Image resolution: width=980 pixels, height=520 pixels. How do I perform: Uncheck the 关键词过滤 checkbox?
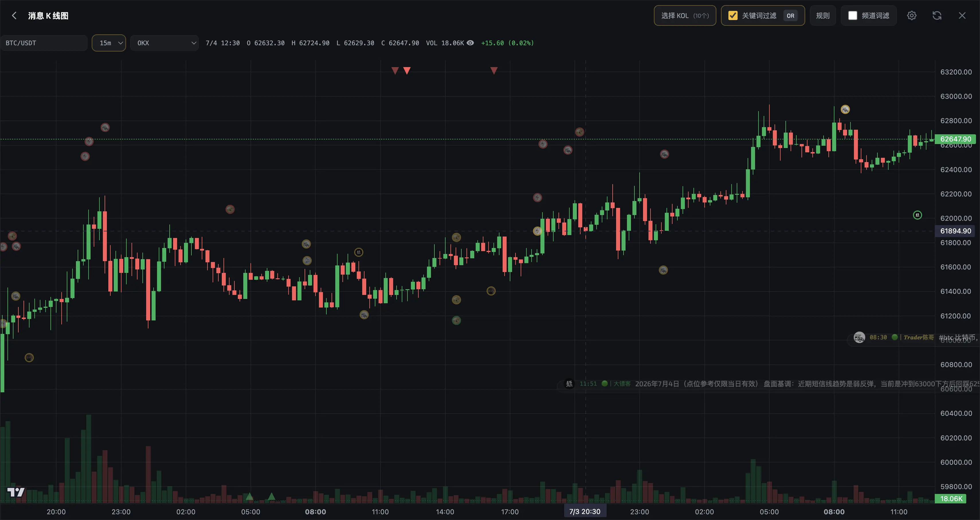coord(733,15)
